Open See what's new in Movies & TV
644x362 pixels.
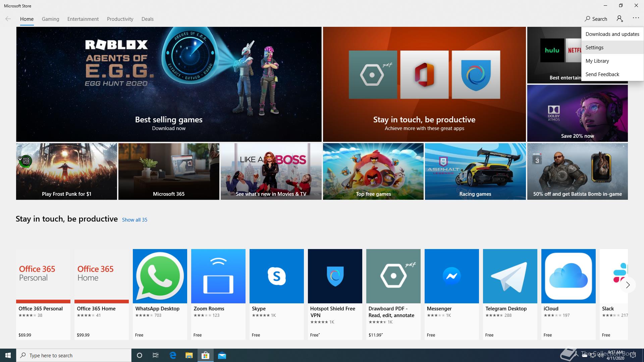tap(271, 172)
